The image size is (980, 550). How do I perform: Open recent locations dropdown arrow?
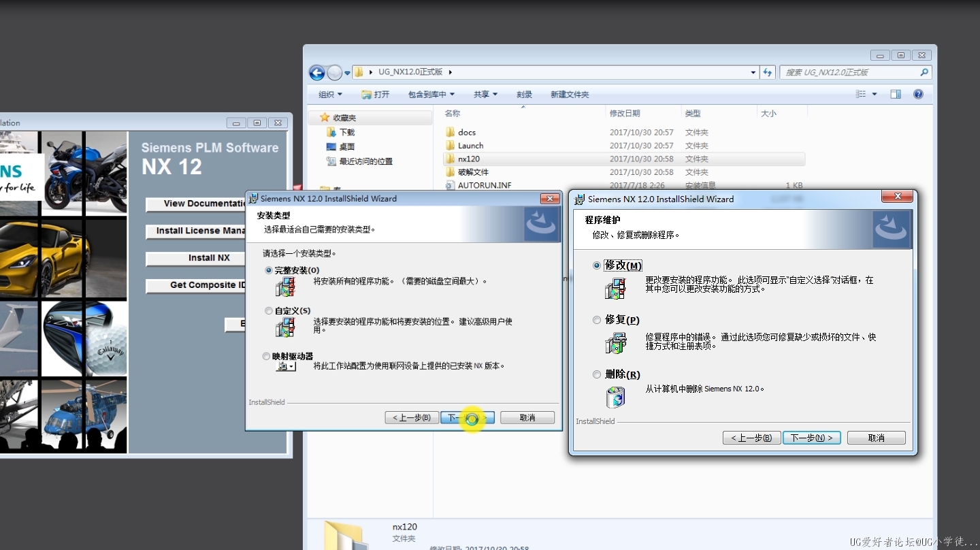pos(347,73)
